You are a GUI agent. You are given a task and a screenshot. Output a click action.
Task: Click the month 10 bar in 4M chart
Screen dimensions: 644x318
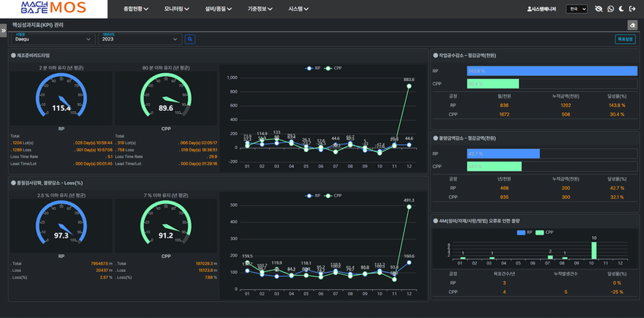(594, 250)
